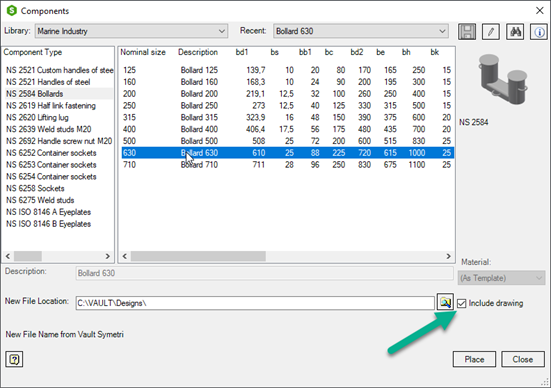Click the table's horizontal scrollbar thumb
551x388 pixels.
[198, 256]
